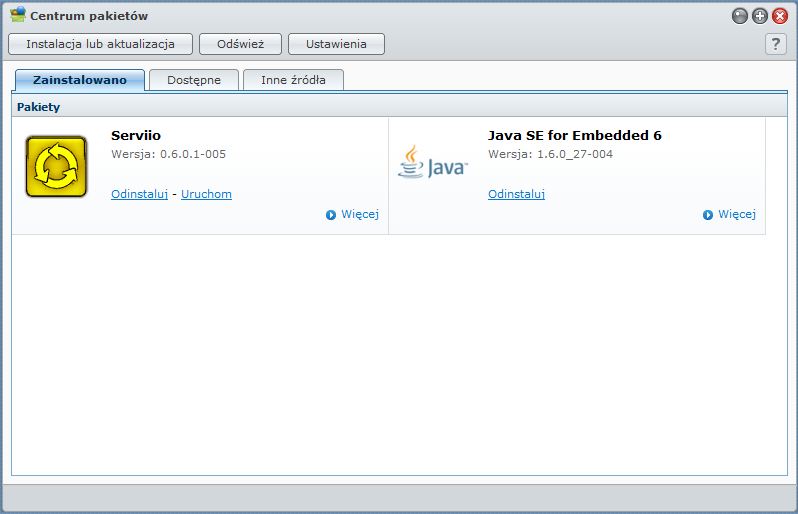
Task: Open the help question mark button
Action: click(775, 44)
